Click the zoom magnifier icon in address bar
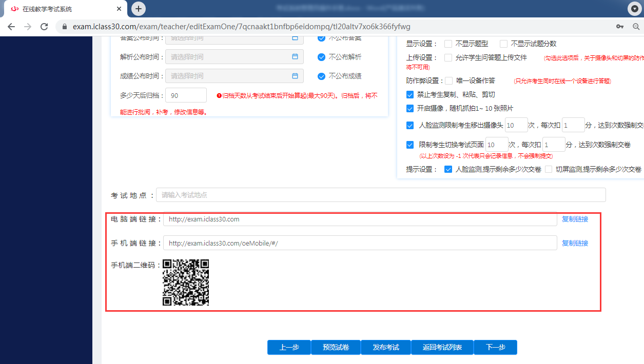Screen dimensions: 644x364 (636, 27)
